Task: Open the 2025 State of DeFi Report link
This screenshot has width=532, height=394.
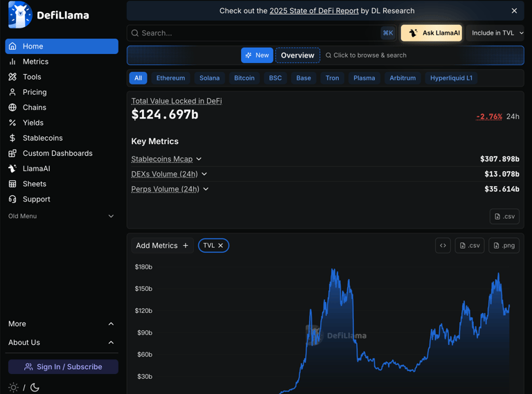Action: tap(314, 11)
